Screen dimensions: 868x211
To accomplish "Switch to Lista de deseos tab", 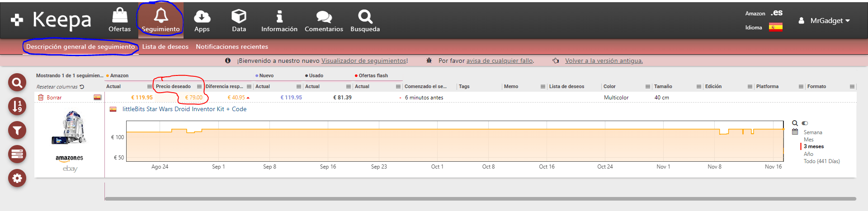I will point(165,47).
